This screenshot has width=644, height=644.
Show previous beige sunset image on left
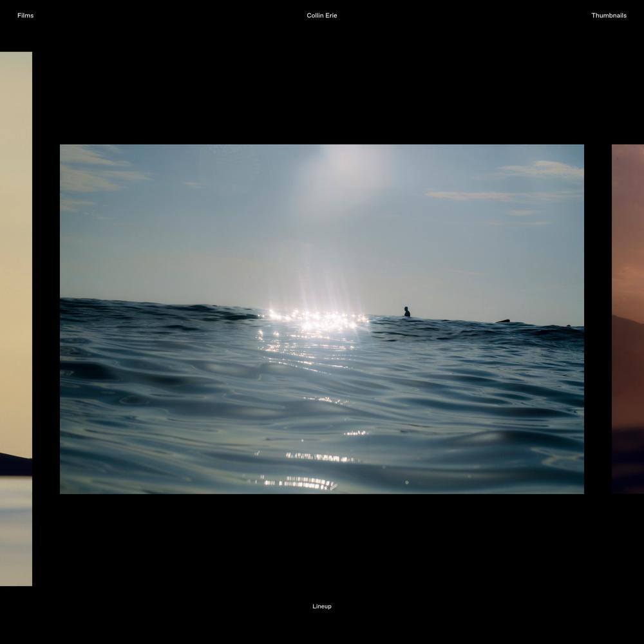tap(16, 319)
